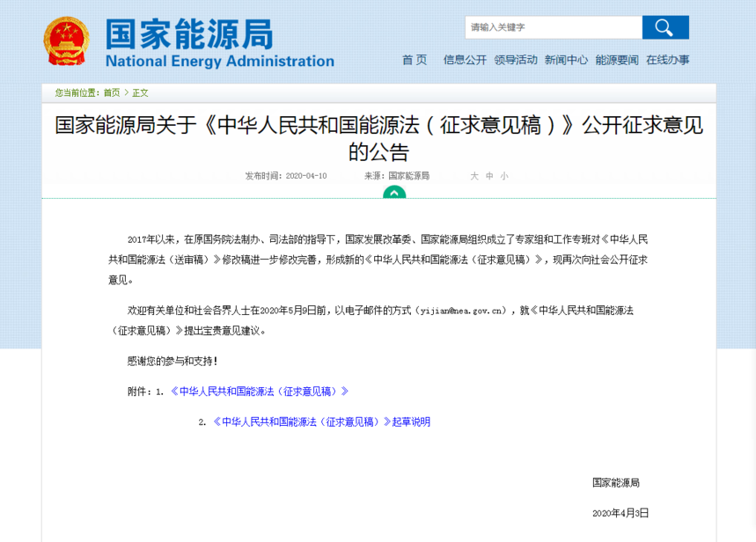Open attachment 1 《中华人民共和国能源法（征求意见稿）》

click(x=260, y=392)
